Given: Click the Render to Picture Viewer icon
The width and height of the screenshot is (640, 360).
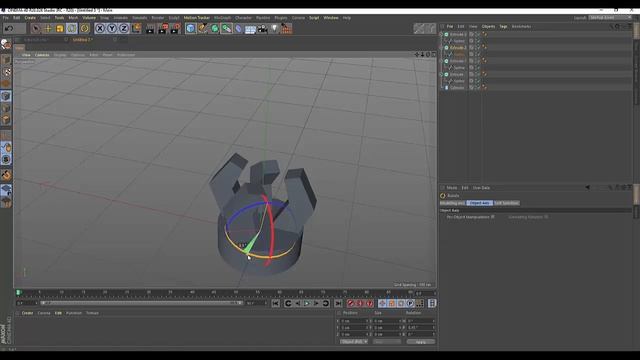Looking at the screenshot, I should tap(163, 28).
